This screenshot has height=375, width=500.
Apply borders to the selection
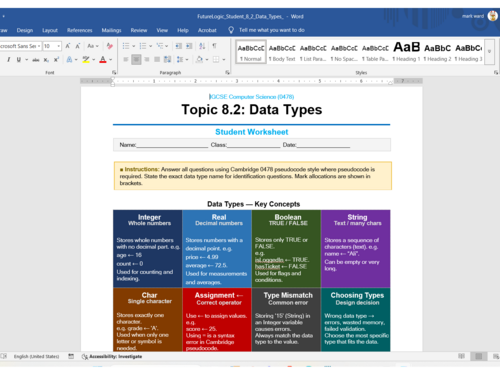(x=216, y=60)
